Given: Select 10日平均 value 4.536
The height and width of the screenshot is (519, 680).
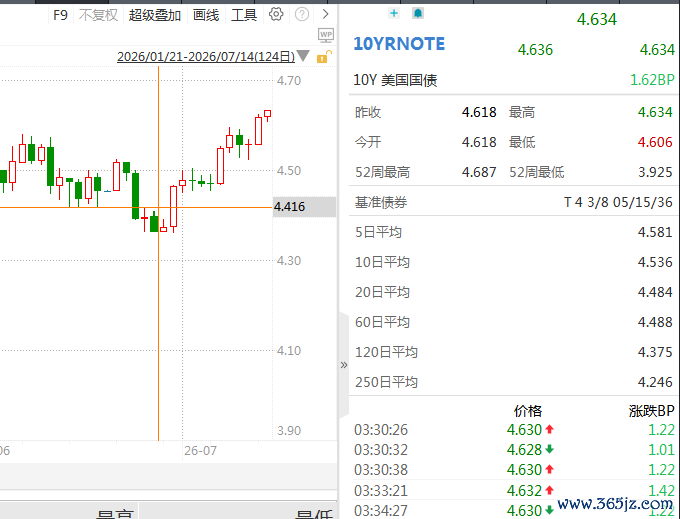Looking at the screenshot, I should coord(655,262).
